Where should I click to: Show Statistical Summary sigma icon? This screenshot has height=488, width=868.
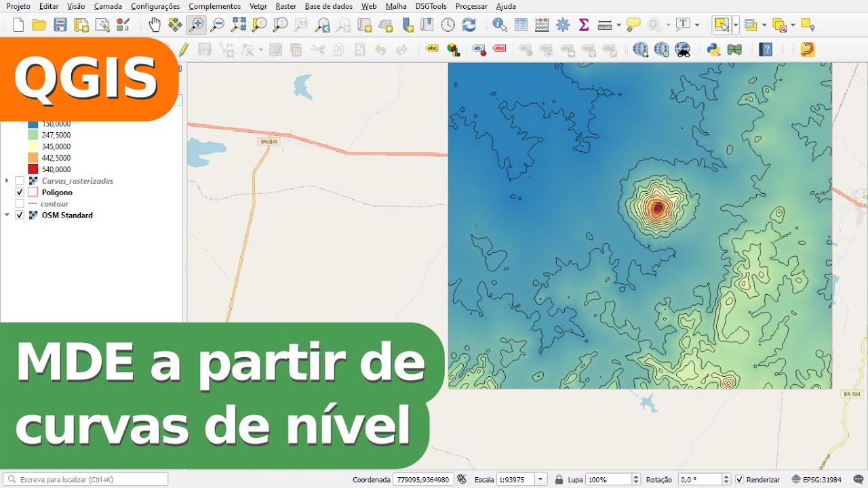584,26
